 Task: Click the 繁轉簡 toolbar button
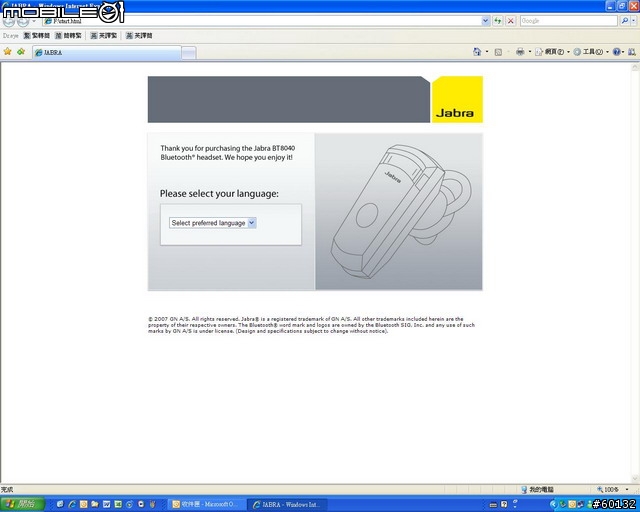coord(37,36)
